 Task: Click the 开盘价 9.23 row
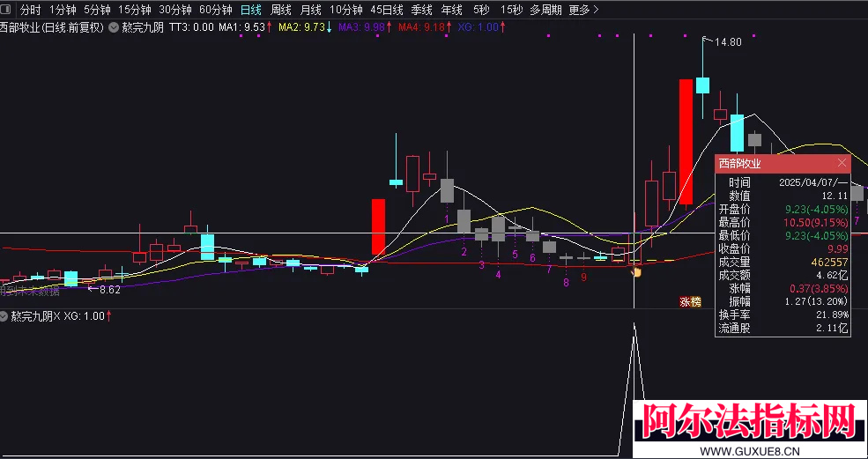tap(783, 210)
